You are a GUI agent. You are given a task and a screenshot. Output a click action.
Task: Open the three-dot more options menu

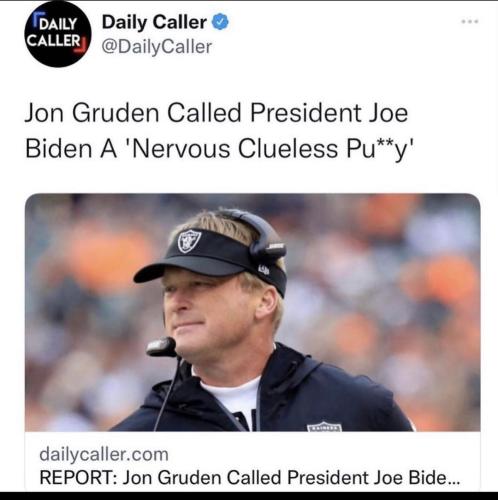coord(470,22)
